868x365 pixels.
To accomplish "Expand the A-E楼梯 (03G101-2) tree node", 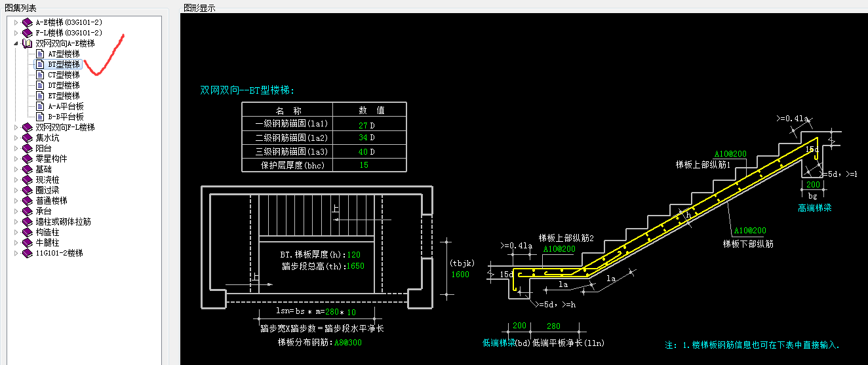I will click(16, 22).
